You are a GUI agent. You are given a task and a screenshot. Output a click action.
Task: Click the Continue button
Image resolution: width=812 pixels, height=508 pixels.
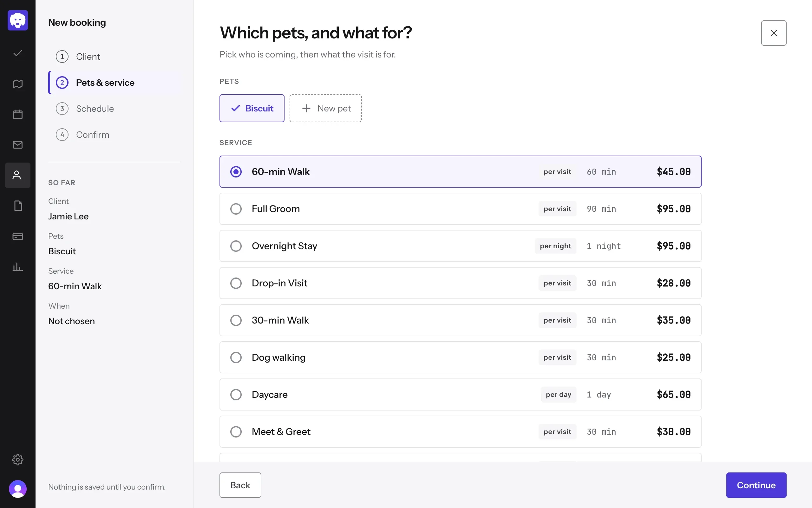pos(756,485)
